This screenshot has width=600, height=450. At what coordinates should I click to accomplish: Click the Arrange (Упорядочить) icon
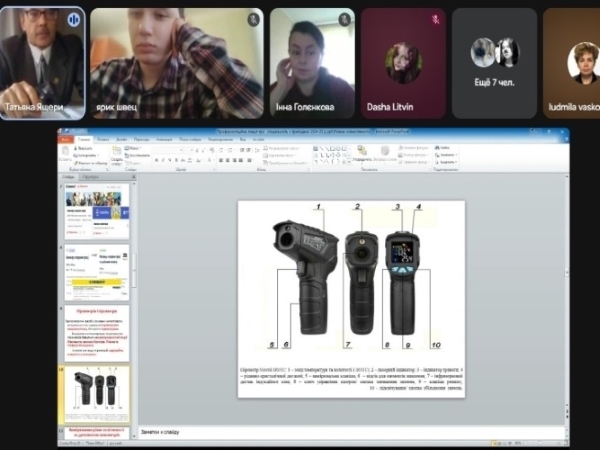tap(361, 153)
